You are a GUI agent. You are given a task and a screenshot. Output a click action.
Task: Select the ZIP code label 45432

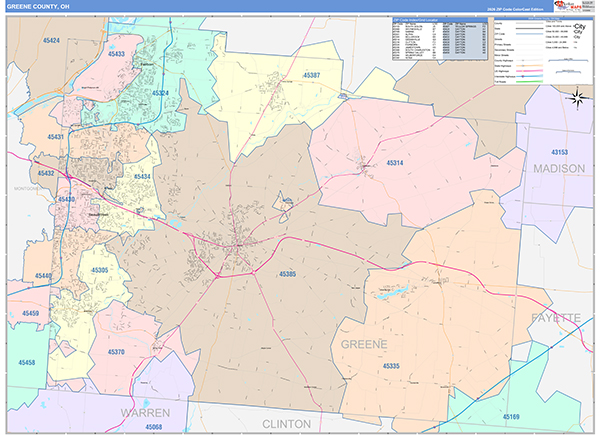pyautogui.click(x=46, y=173)
